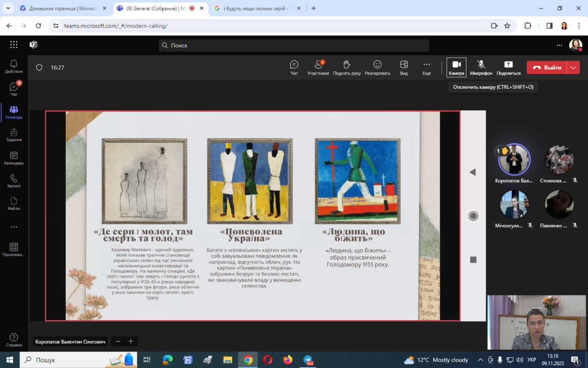Turn off the Камера toggle
Viewport: 588px width, 368px height.
coord(456,67)
